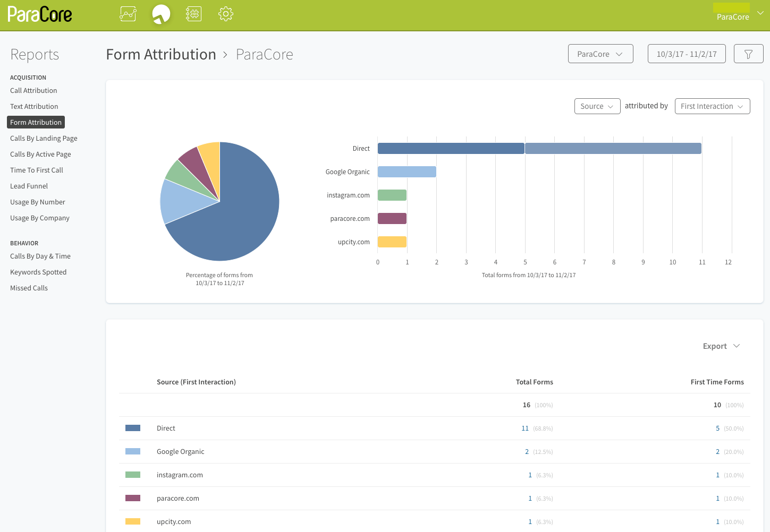
Task: Click Direct first time forms value 5
Action: (718, 428)
